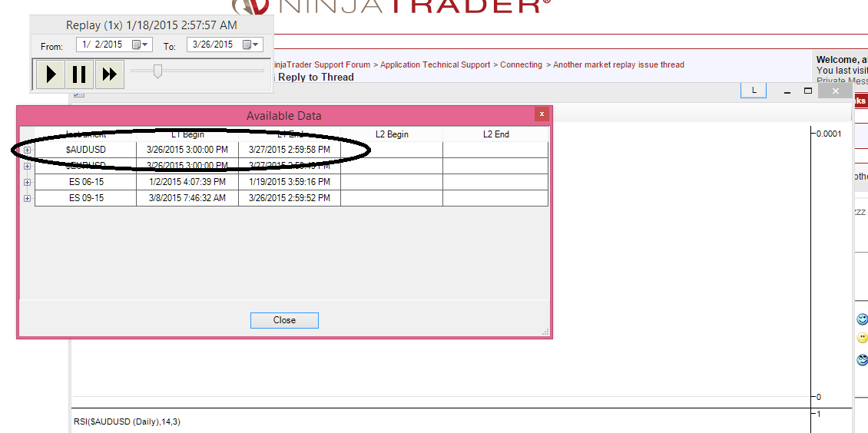Expand the $EURUSD instrument row

point(27,166)
